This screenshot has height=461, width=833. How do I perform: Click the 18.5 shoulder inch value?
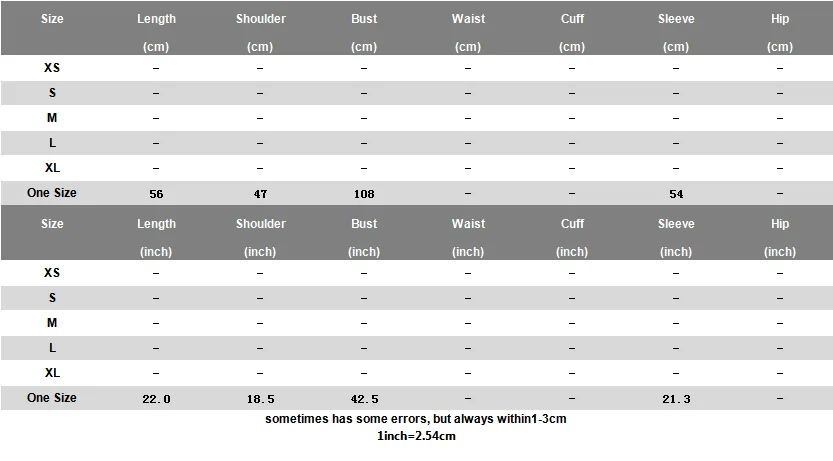[x=260, y=399]
